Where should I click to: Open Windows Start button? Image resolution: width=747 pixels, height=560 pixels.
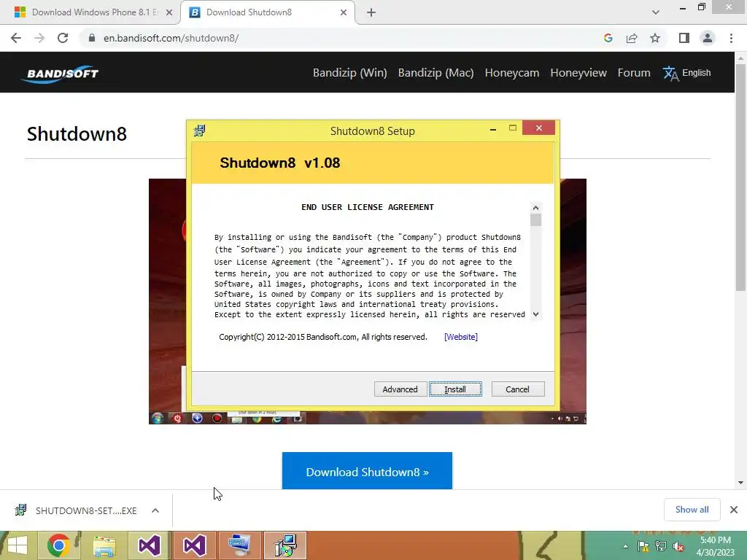pyautogui.click(x=18, y=545)
